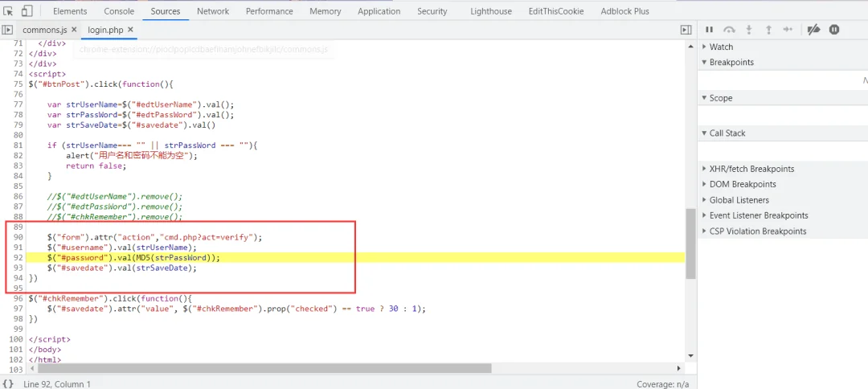Click the vertical scrollbar thumb in editor
The height and width of the screenshot is (389, 868).
pyautogui.click(x=690, y=244)
